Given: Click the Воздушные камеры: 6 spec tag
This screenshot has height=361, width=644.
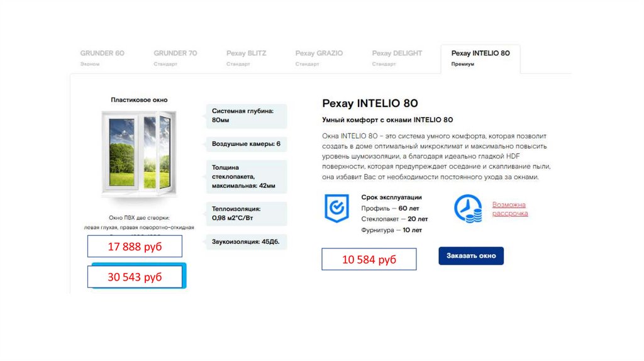Looking at the screenshot, I should click(x=246, y=144).
